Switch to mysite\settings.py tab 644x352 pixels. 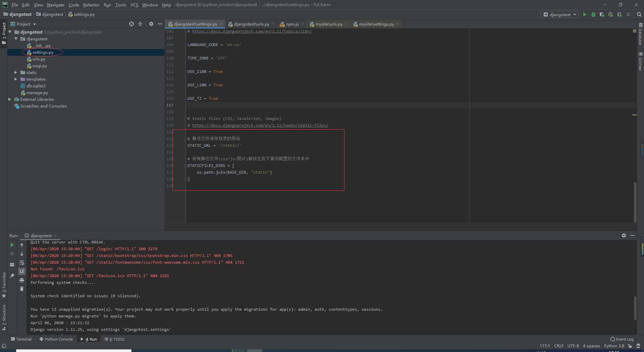[x=376, y=24]
